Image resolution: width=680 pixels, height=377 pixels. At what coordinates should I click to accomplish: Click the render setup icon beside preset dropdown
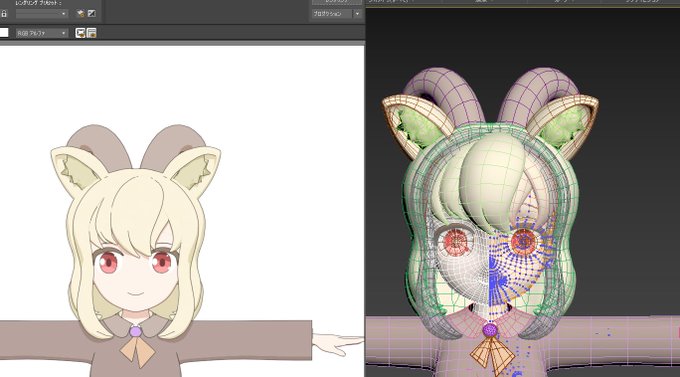point(80,14)
